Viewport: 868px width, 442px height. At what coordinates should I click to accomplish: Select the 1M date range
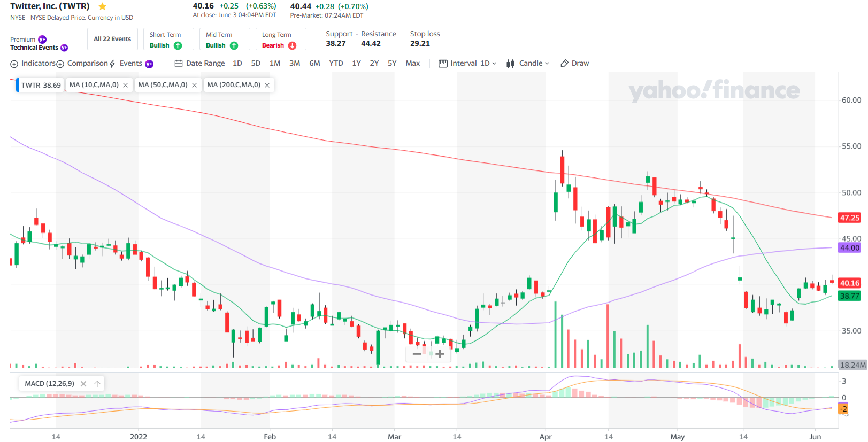[275, 63]
